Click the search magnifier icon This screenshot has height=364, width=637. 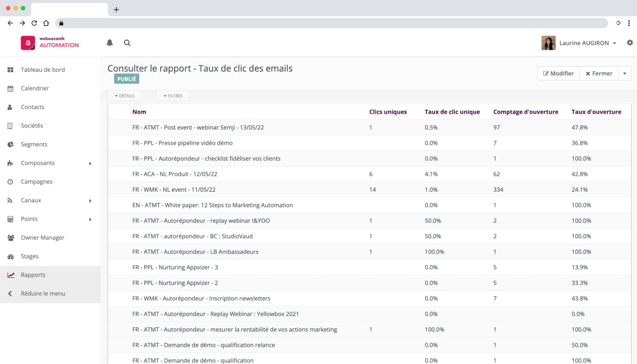pos(127,43)
